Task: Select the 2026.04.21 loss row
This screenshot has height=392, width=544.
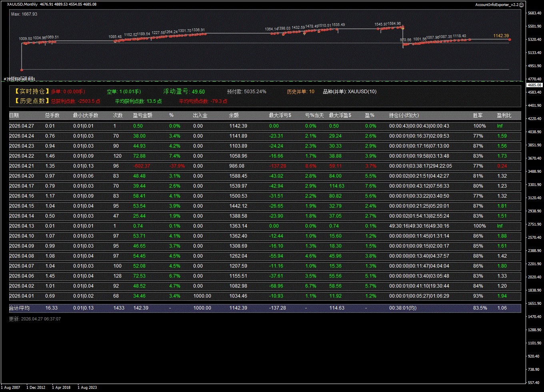Action: (265, 166)
